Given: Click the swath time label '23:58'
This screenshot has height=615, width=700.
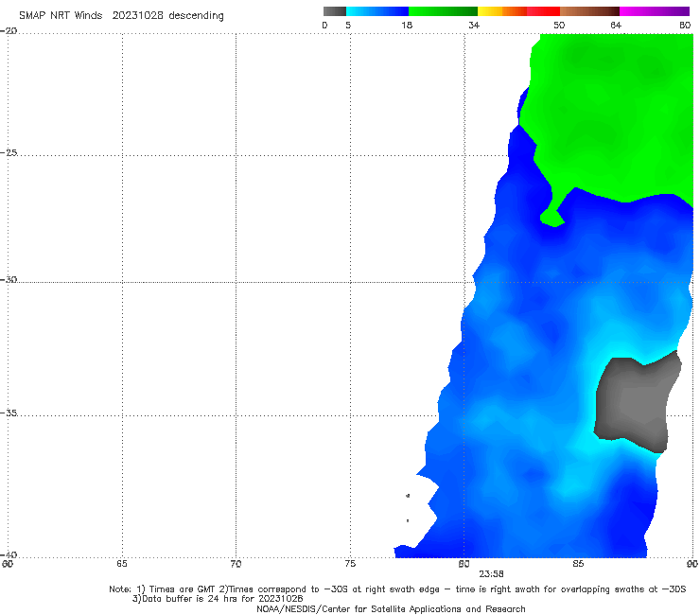Looking at the screenshot, I should (491, 574).
